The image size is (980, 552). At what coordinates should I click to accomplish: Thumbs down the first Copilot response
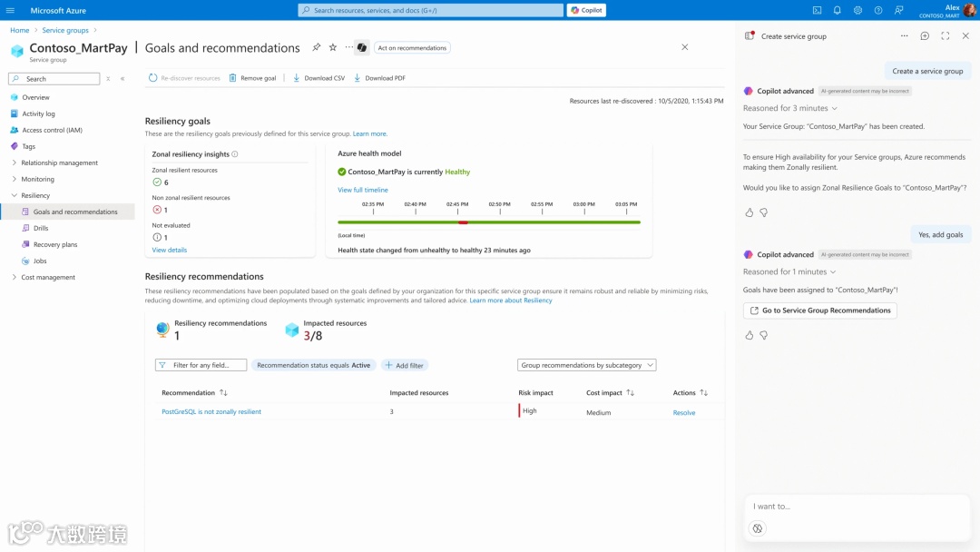[x=764, y=212]
